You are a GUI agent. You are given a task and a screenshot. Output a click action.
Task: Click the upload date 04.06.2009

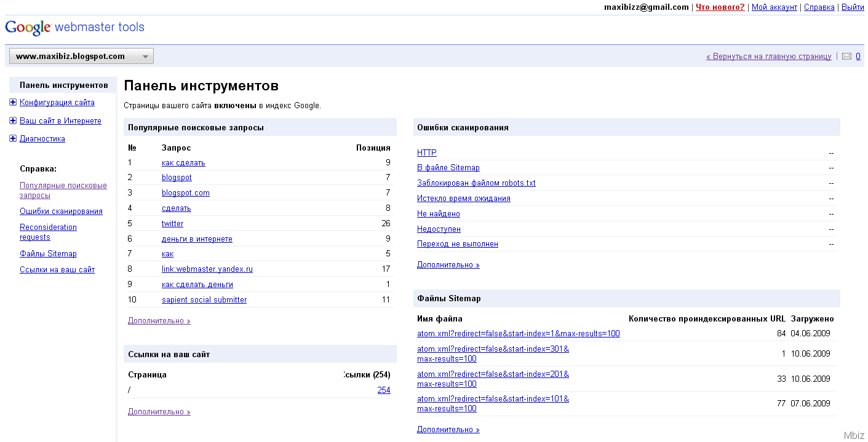coord(811,334)
